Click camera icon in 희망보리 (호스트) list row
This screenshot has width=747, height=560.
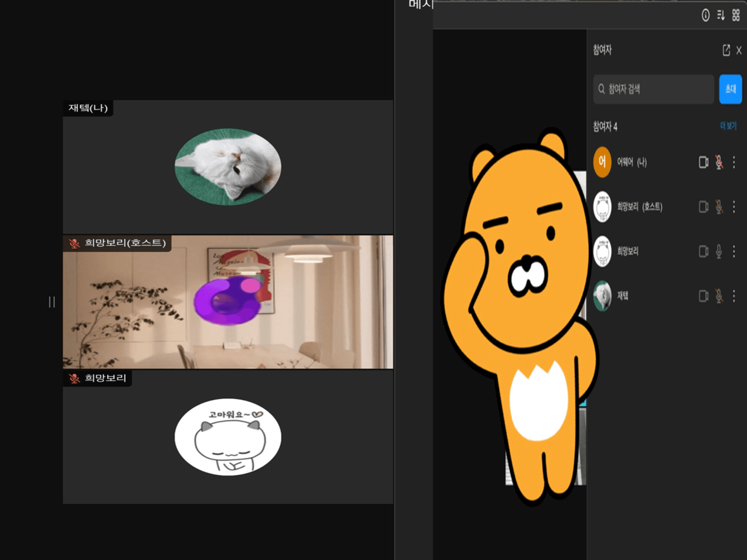pyautogui.click(x=703, y=206)
